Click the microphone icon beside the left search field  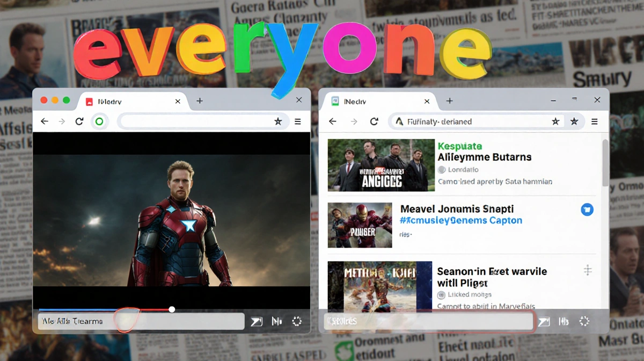(x=276, y=321)
